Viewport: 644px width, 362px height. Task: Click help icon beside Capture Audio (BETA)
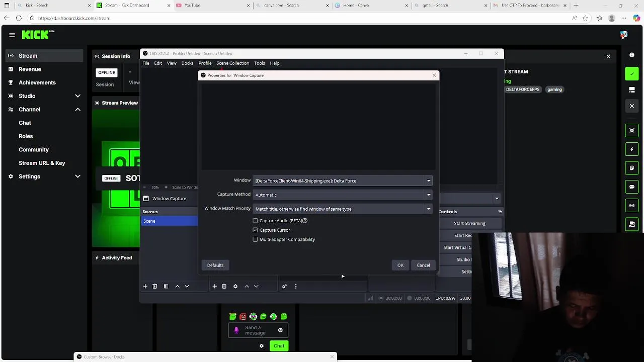click(x=305, y=221)
